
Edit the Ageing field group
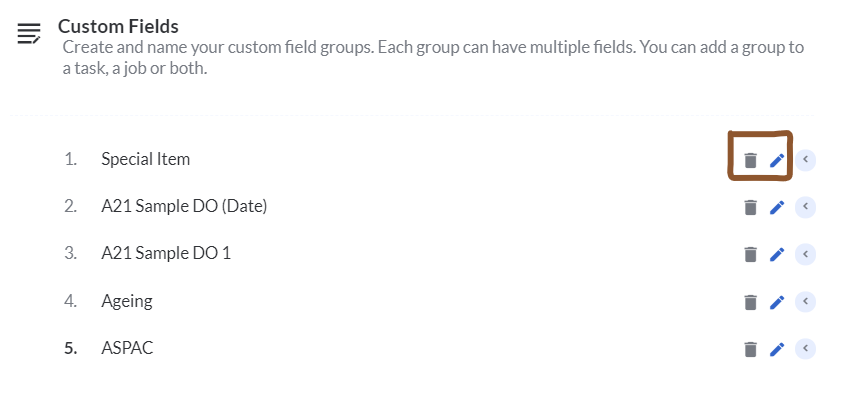click(x=777, y=302)
